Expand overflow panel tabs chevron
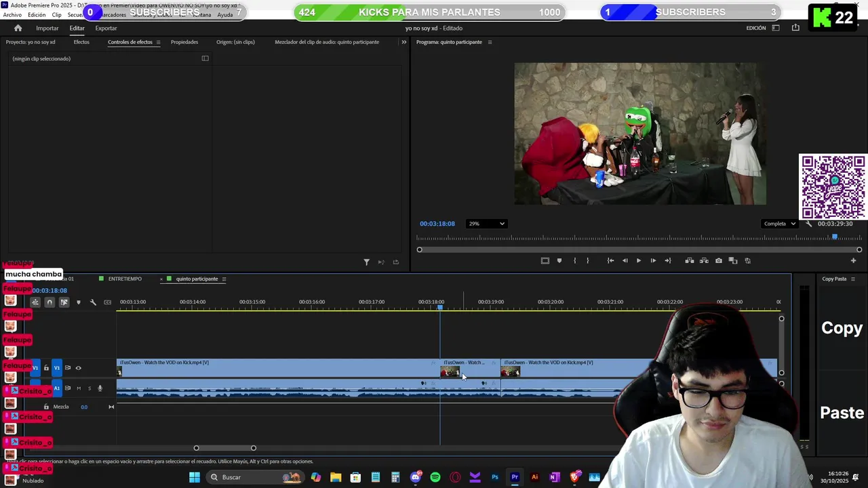Image resolution: width=868 pixels, height=488 pixels. 404,42
